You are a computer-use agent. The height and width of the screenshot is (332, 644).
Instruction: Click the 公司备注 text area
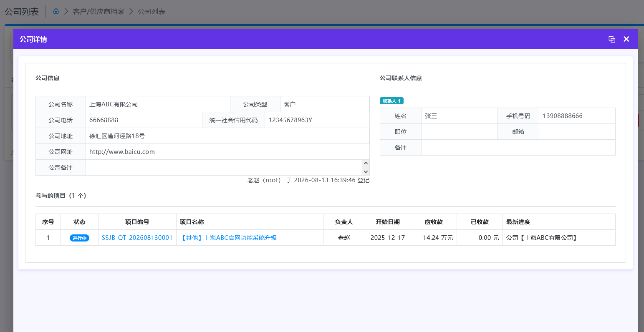click(x=224, y=168)
